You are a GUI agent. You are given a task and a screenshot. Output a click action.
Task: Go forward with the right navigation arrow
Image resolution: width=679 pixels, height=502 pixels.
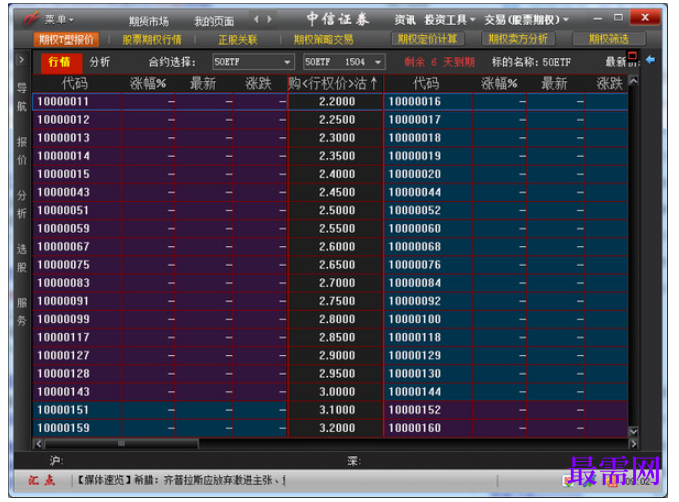tap(270, 19)
